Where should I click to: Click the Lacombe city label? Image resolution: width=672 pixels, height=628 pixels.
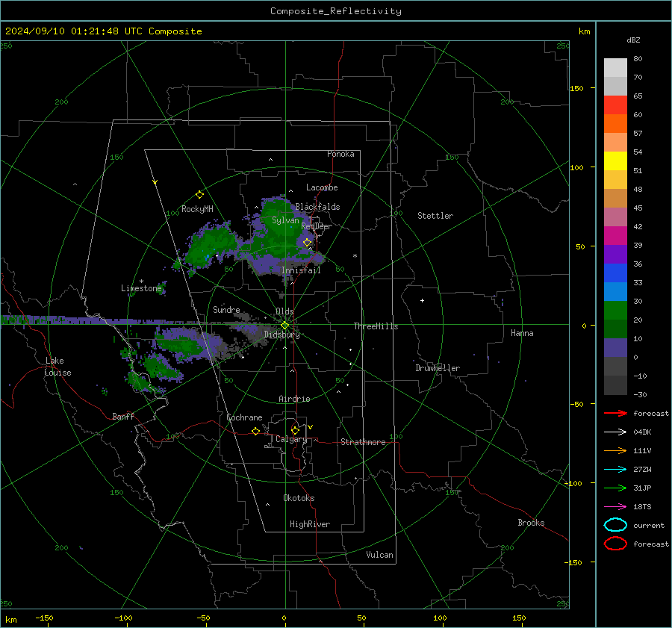tap(322, 187)
